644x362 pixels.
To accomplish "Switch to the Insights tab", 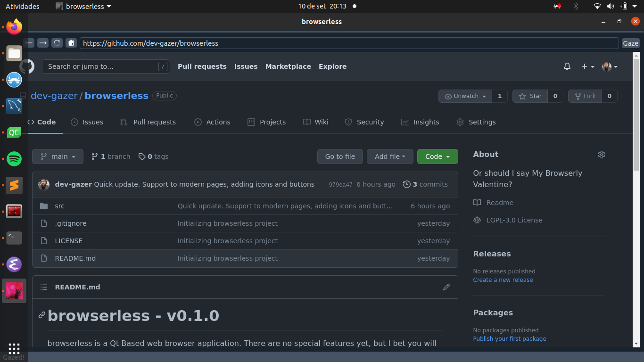I will pos(420,122).
